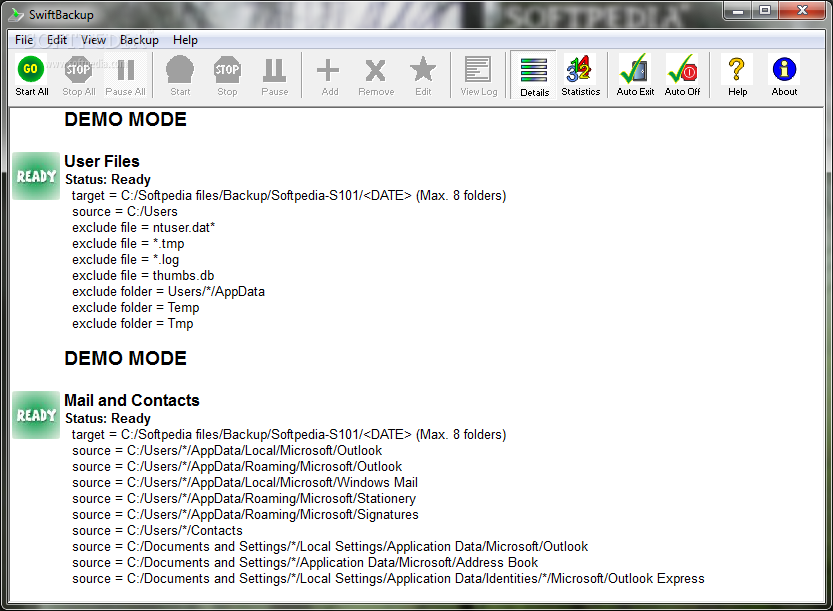Click the 'exclude file = *.log' line
This screenshot has height=611, width=833.
pos(126,259)
